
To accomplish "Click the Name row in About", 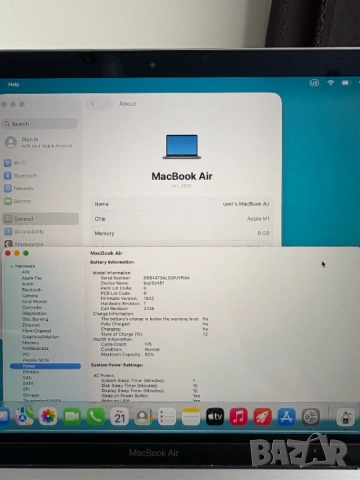I will [182, 204].
